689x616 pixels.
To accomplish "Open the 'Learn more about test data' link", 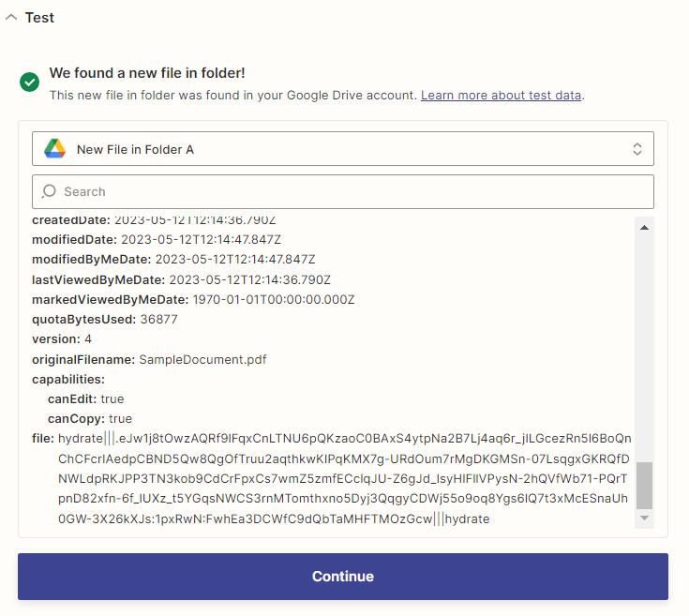I will click(x=502, y=96).
